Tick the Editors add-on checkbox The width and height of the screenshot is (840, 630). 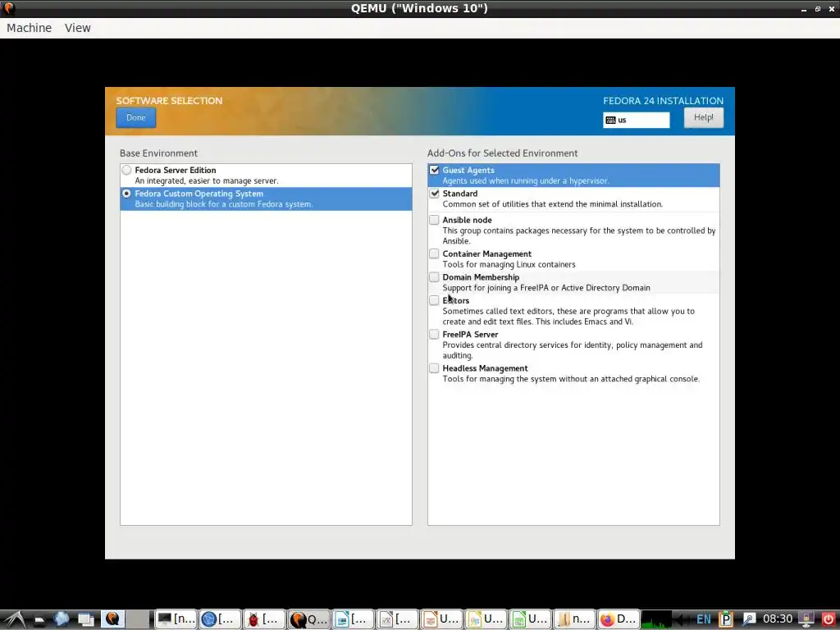click(434, 300)
